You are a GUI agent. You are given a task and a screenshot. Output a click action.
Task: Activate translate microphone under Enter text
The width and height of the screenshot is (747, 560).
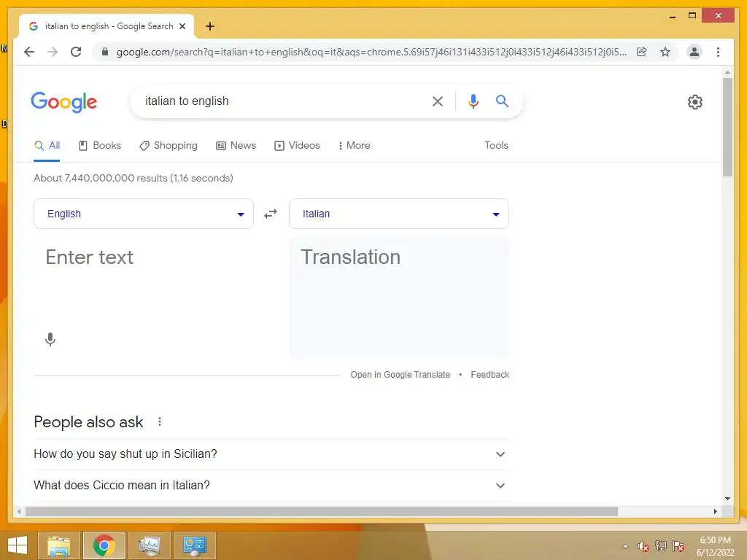coord(50,340)
